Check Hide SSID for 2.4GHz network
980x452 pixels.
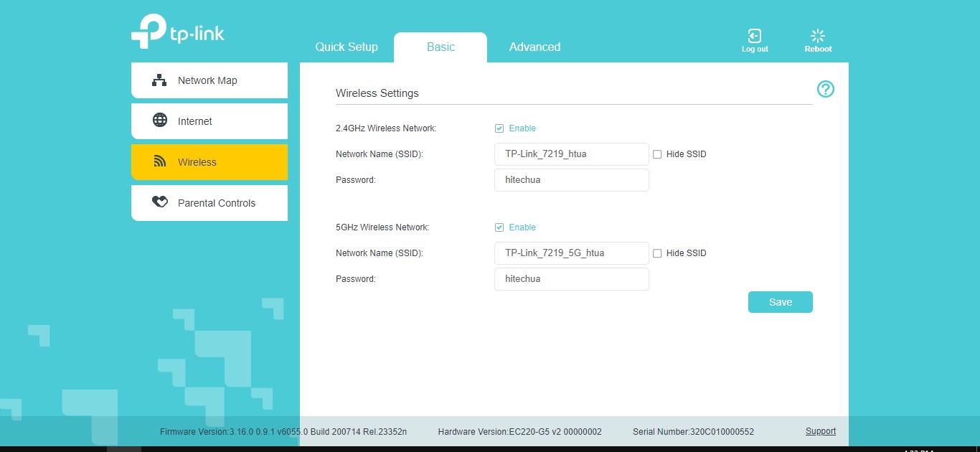(657, 154)
